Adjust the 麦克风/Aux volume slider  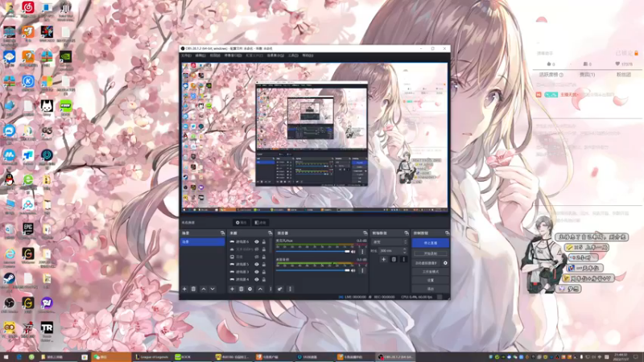tap(312, 252)
